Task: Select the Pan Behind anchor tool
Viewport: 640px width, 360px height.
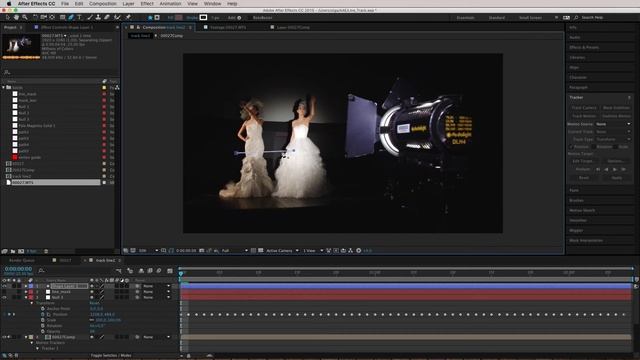Action: tap(52, 18)
